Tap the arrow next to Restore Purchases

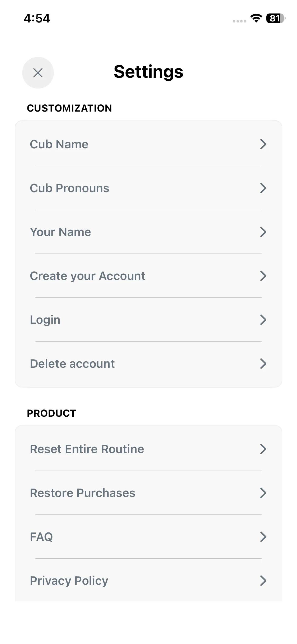263,493
